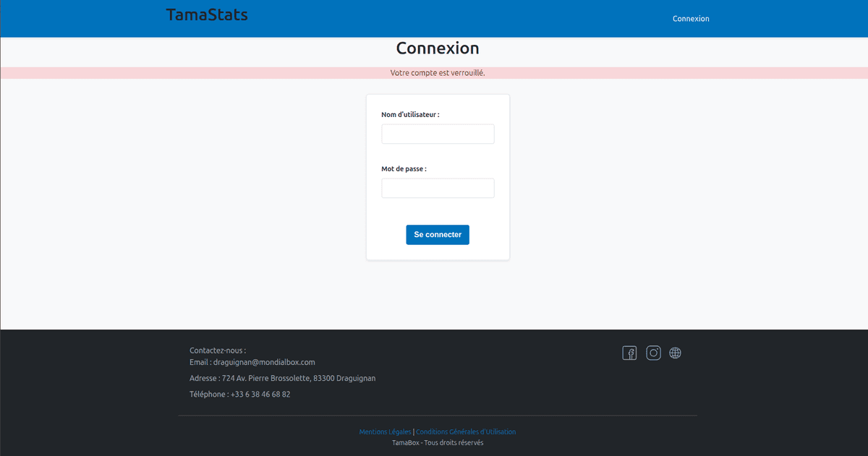Viewport: 868px width, 456px height.
Task: Open Conditions Générales d'Utilisation link
Action: click(466, 432)
